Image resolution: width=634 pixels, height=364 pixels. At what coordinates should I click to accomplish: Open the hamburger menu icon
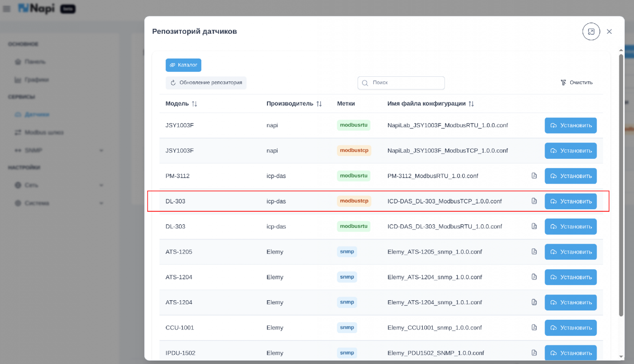click(x=7, y=9)
